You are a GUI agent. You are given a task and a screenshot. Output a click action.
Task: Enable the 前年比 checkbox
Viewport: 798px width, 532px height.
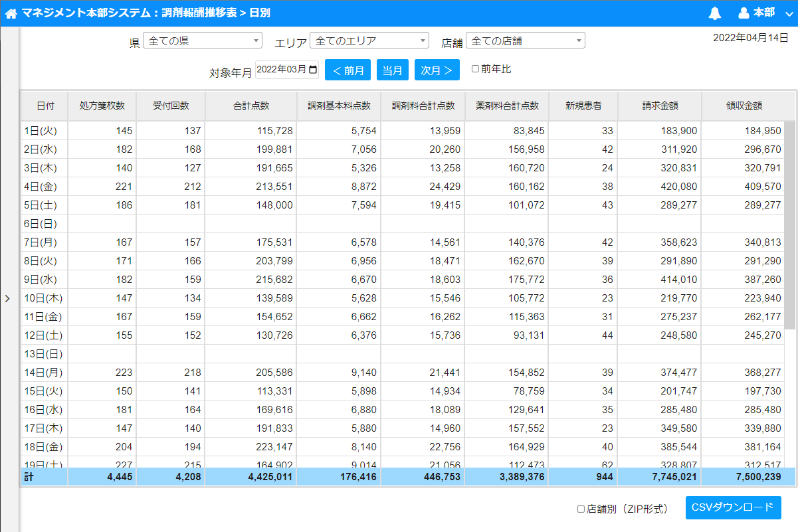(x=475, y=68)
